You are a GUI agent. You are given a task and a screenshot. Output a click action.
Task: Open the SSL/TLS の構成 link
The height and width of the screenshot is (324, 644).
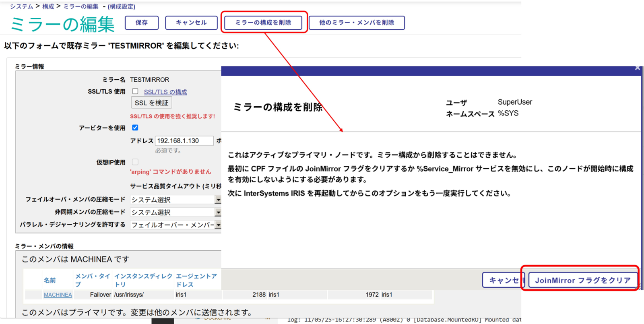coord(165,92)
